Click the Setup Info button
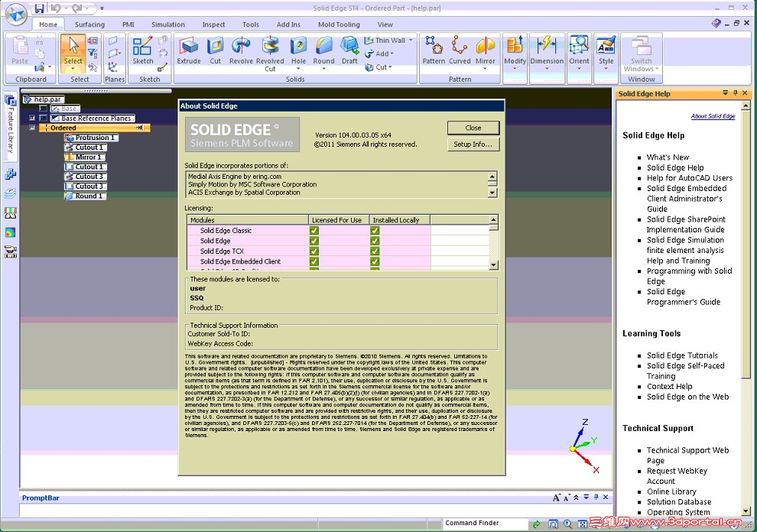Image resolution: width=757 pixels, height=532 pixels. 473,144
